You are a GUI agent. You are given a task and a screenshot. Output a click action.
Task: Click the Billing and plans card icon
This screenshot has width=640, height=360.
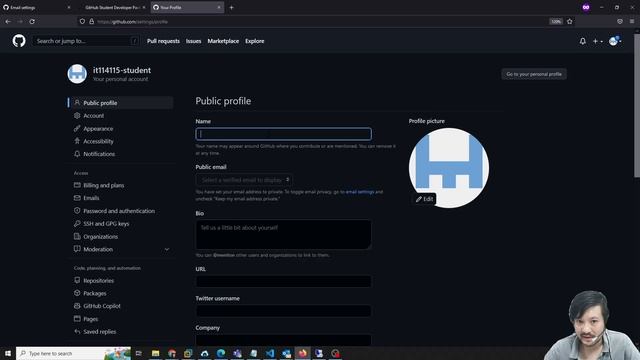point(77,185)
